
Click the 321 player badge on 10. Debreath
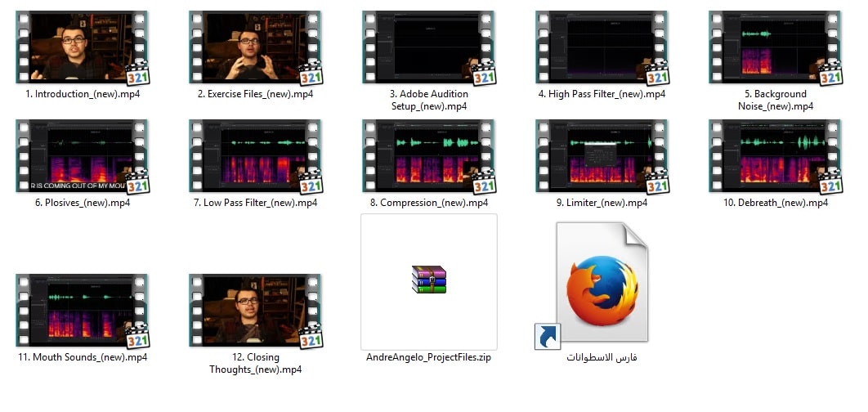click(831, 184)
